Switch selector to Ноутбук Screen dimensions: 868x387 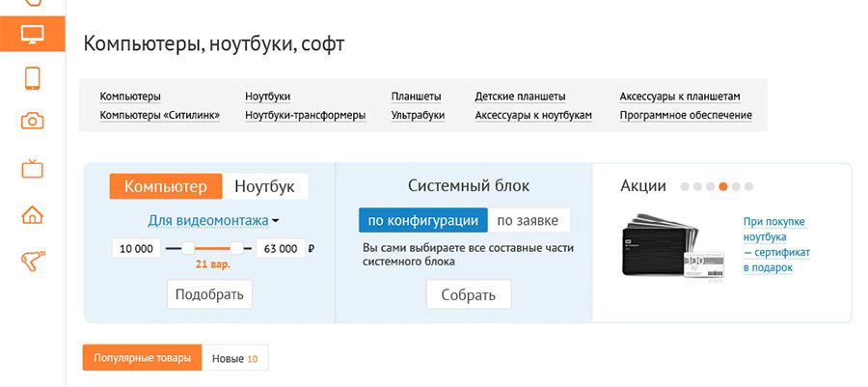tap(265, 186)
